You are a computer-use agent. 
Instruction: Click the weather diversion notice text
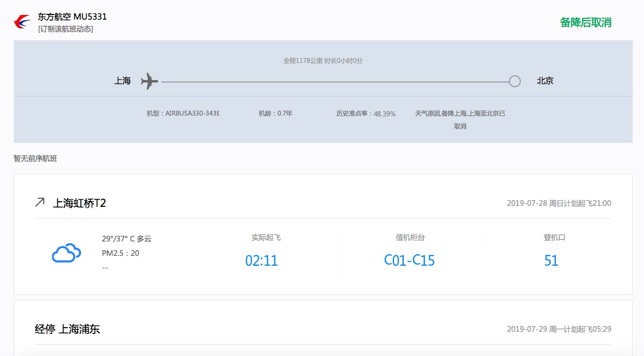tap(460, 120)
